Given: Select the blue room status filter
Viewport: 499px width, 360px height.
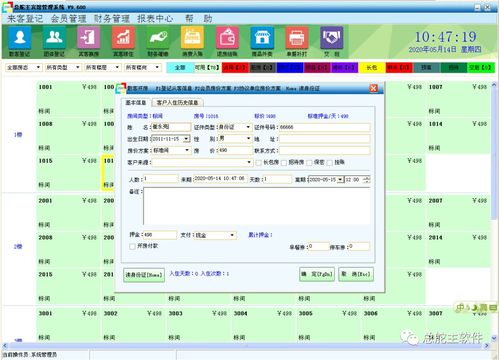Looking at the screenshot, I should click(290, 68).
